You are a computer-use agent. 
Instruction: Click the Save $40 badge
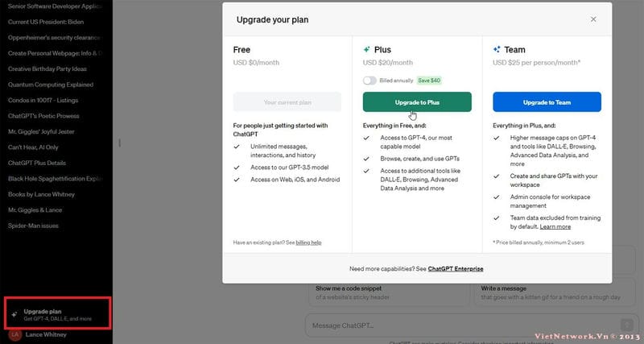429,81
